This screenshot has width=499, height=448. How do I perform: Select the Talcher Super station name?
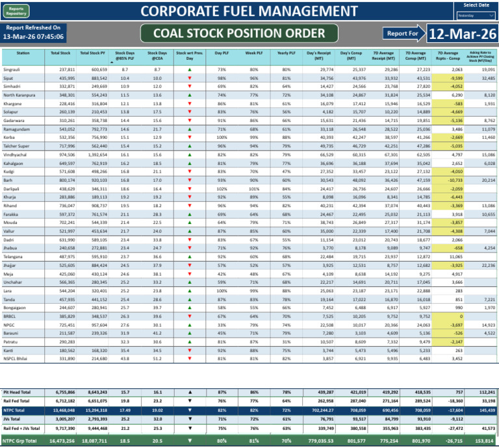(x=16, y=146)
